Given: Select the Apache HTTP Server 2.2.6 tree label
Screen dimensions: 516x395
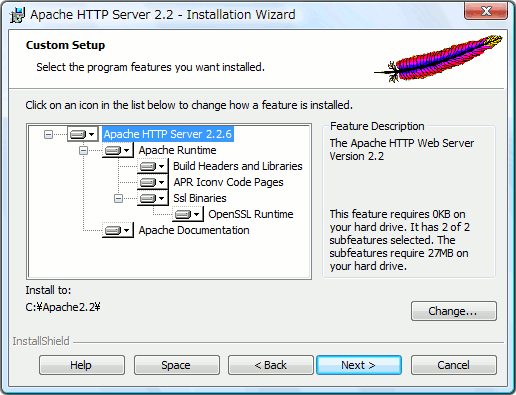Looking at the screenshot, I should [168, 134].
